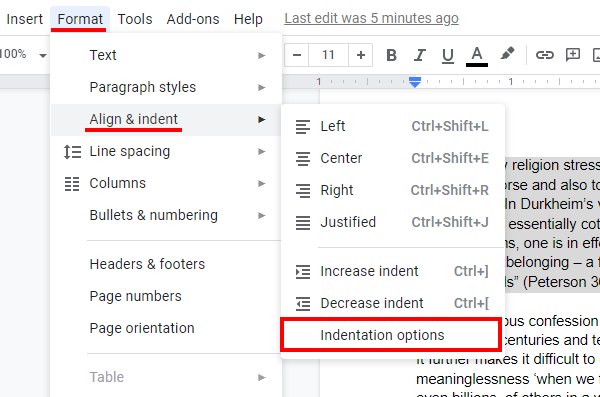Toggle underline formatting in toolbar
The image size is (600, 397).
[x=448, y=55]
